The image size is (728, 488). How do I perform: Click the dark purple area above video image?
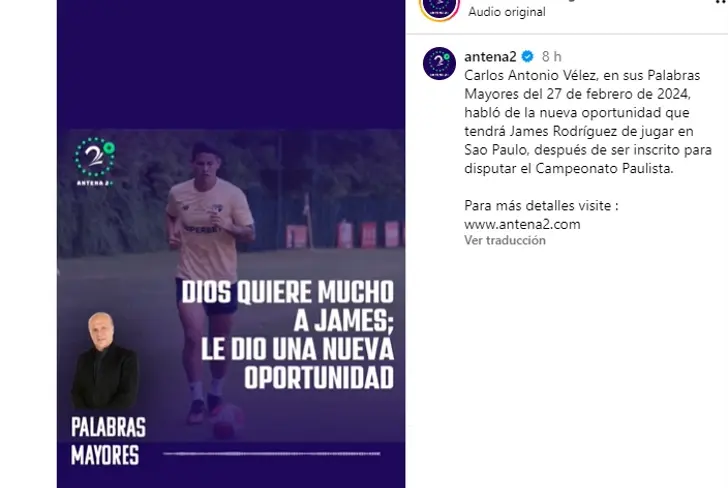click(x=231, y=65)
